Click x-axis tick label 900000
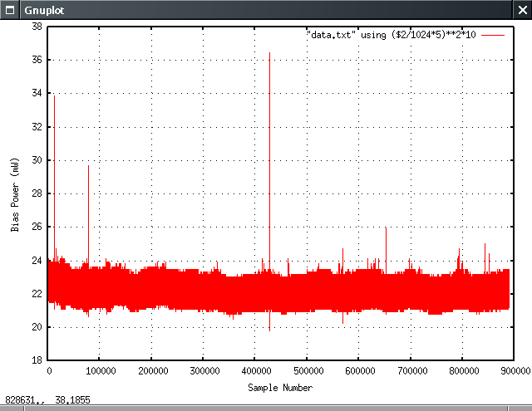532x411 pixels. [515, 371]
